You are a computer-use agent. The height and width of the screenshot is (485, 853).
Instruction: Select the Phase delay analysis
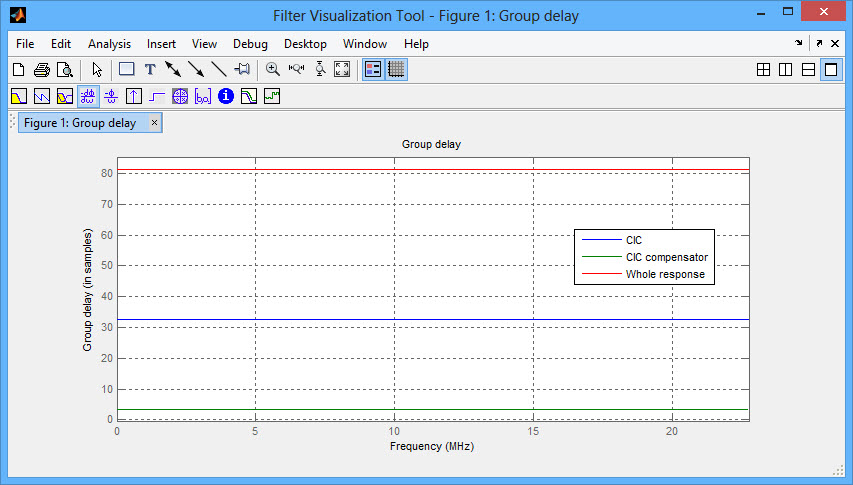pos(110,97)
